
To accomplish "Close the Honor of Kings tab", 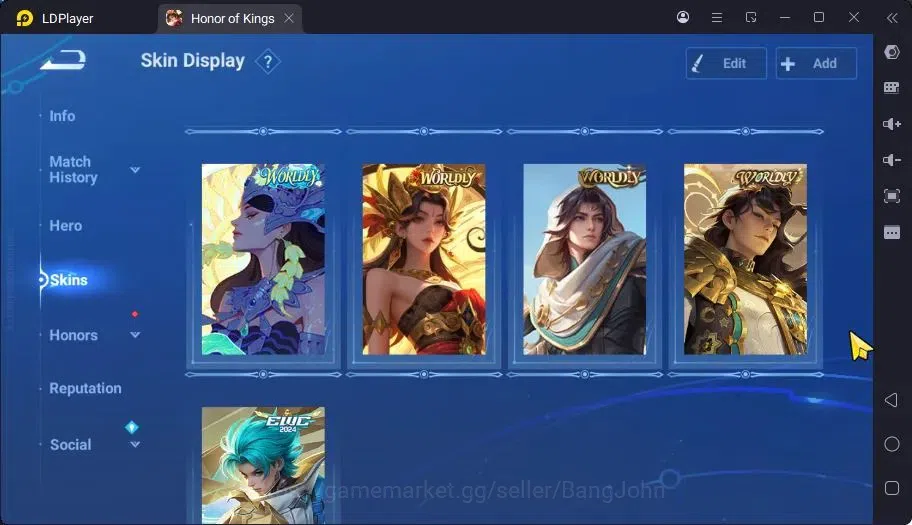I will 289,19.
